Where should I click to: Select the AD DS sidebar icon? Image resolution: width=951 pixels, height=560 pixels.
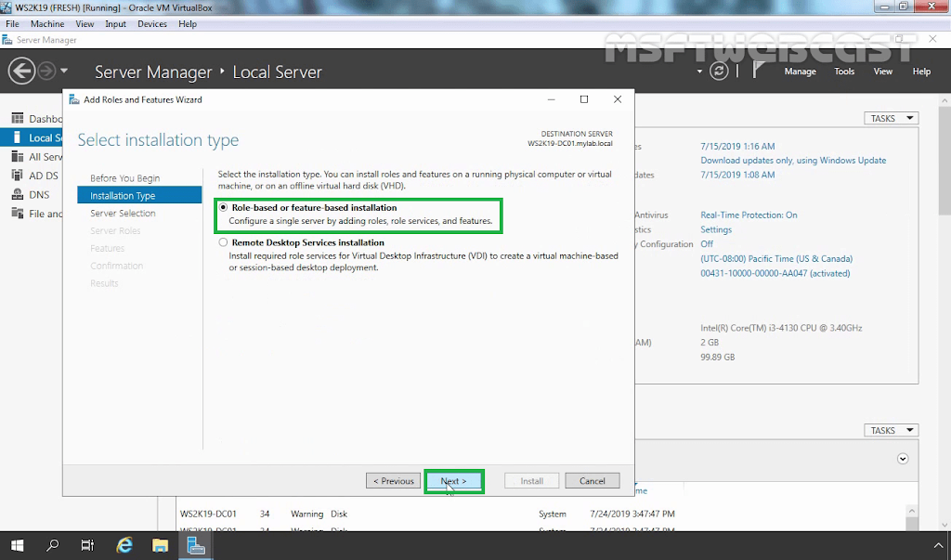[x=18, y=176]
